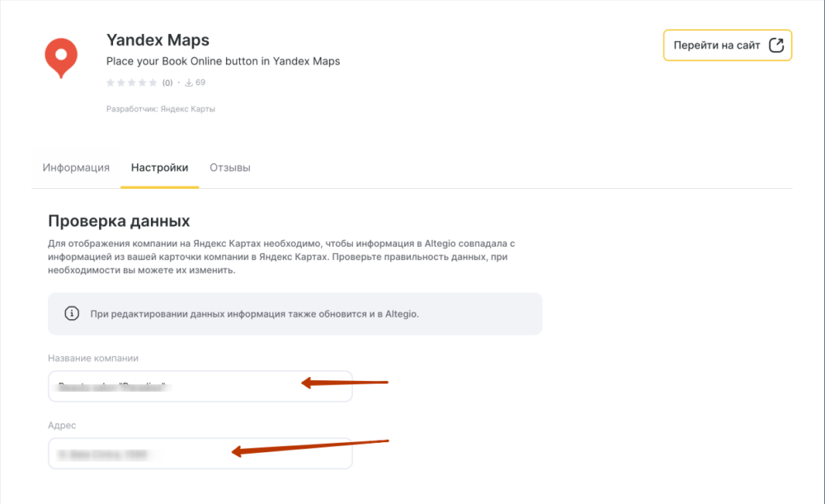Open the Отзывы tab
Image resolution: width=825 pixels, height=504 pixels.
pos(230,167)
